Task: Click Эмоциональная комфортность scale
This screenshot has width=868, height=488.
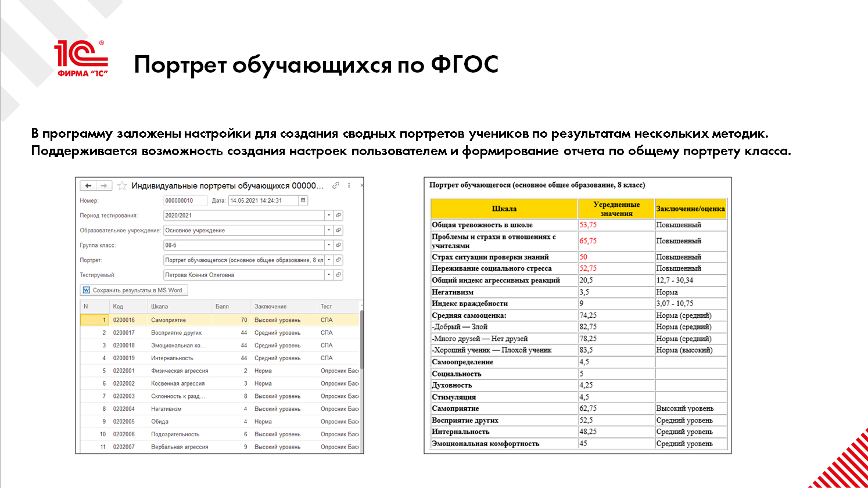Action: pyautogui.click(x=486, y=443)
